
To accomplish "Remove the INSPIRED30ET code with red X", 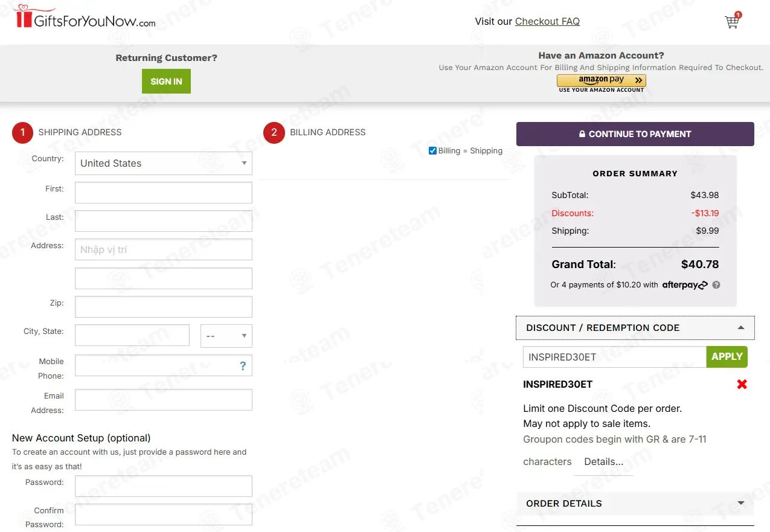I will coord(742,384).
